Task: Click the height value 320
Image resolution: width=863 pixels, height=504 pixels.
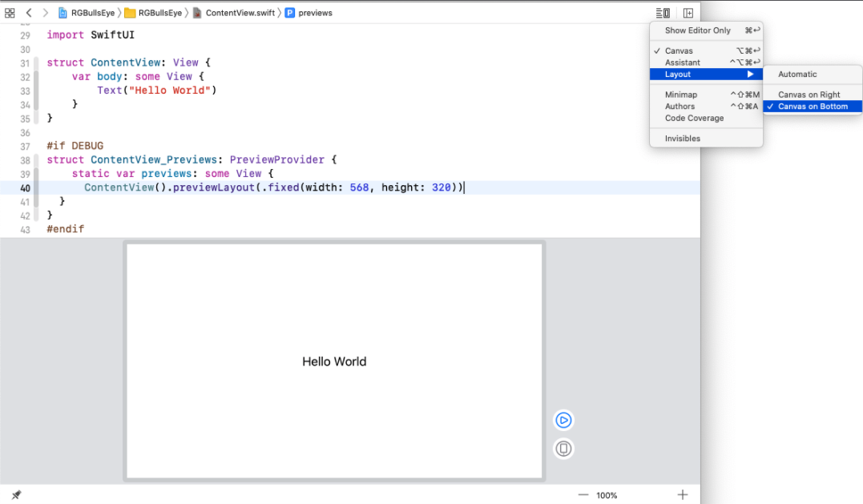Action: (441, 187)
